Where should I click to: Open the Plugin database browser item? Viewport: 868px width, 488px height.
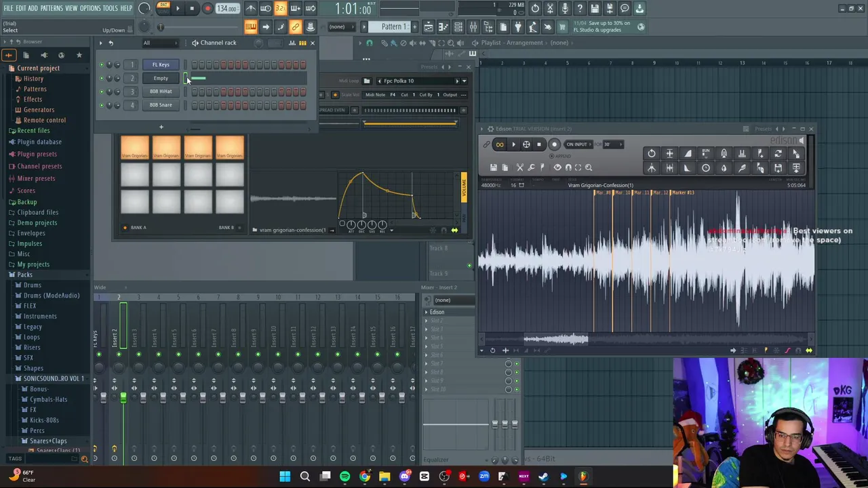pos(39,142)
